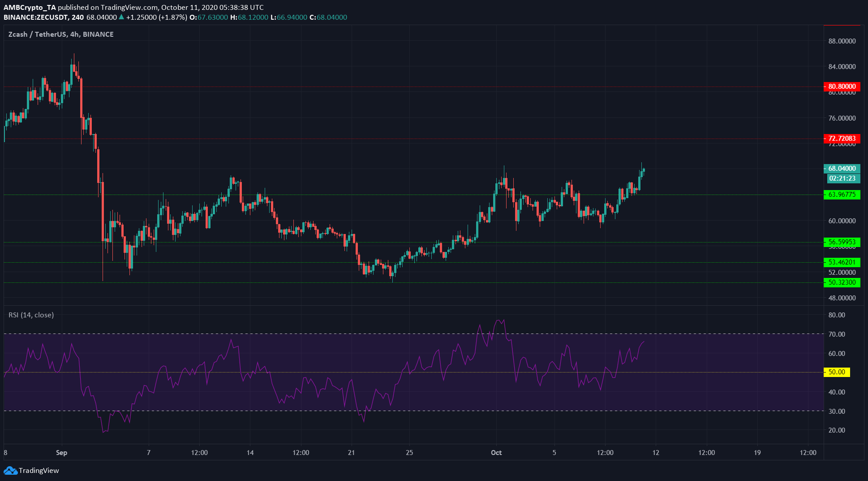Click the TradingView brand text
This screenshot has width=868, height=481.
(x=39, y=471)
